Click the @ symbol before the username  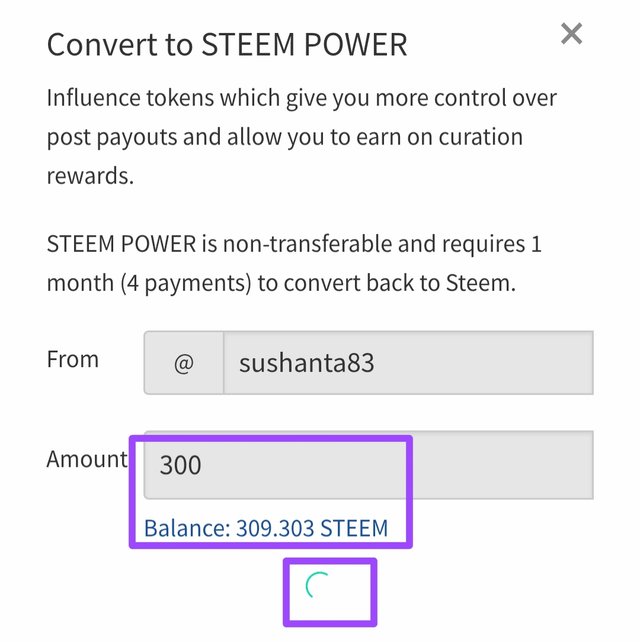[183, 362]
